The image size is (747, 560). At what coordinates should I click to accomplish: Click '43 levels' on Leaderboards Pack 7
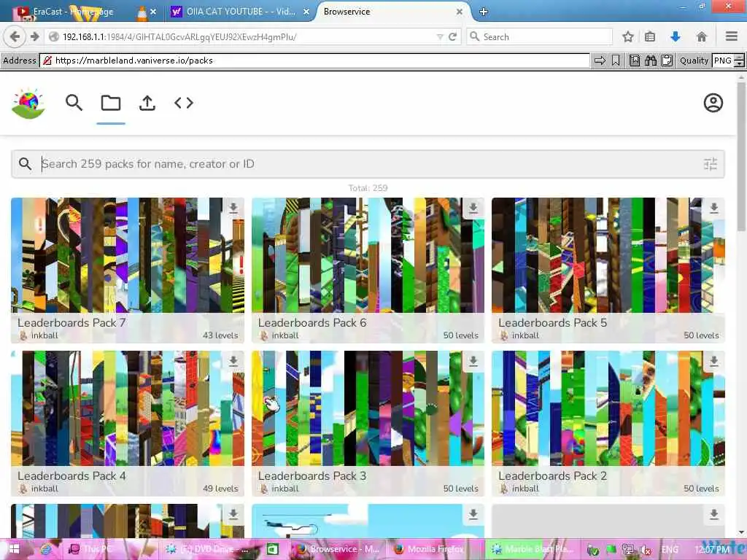(x=220, y=335)
